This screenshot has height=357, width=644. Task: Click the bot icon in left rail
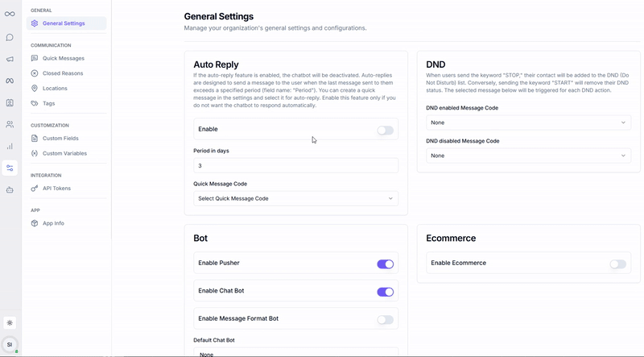click(x=10, y=190)
